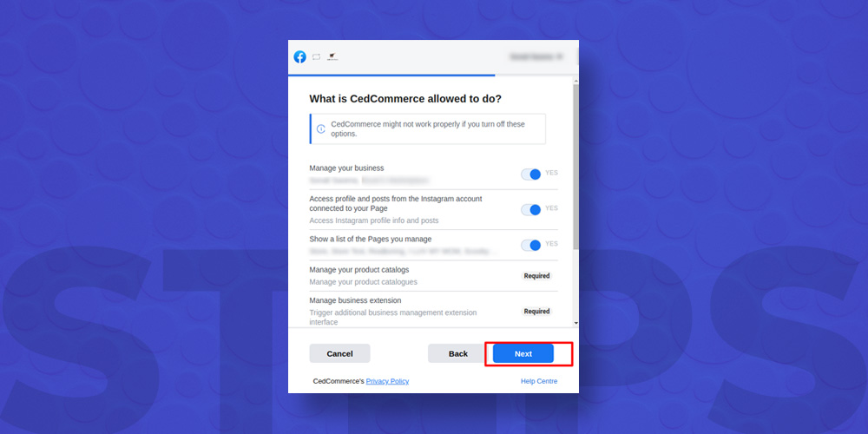Click the CedCommerce app logo icon
Viewport: 868px width, 434px height.
(332, 56)
